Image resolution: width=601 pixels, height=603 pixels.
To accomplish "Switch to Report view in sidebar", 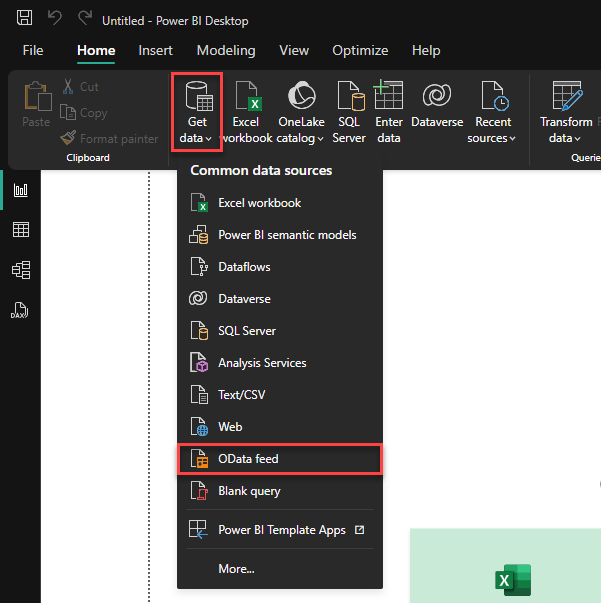I will coord(20,190).
